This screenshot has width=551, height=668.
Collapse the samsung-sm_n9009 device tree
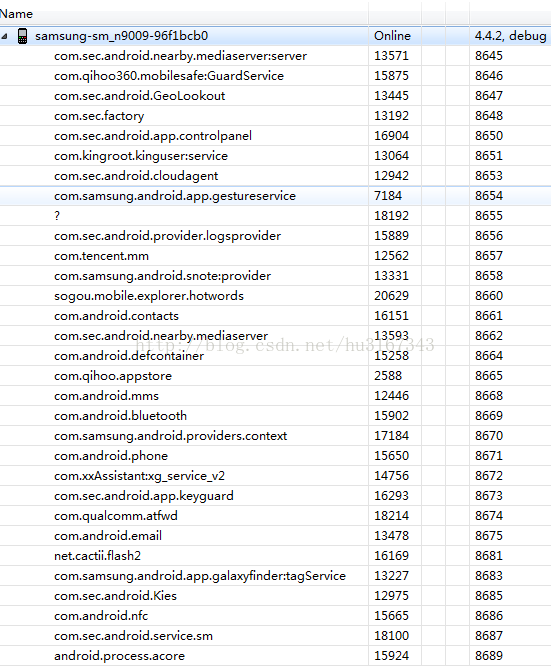[x=4, y=37]
